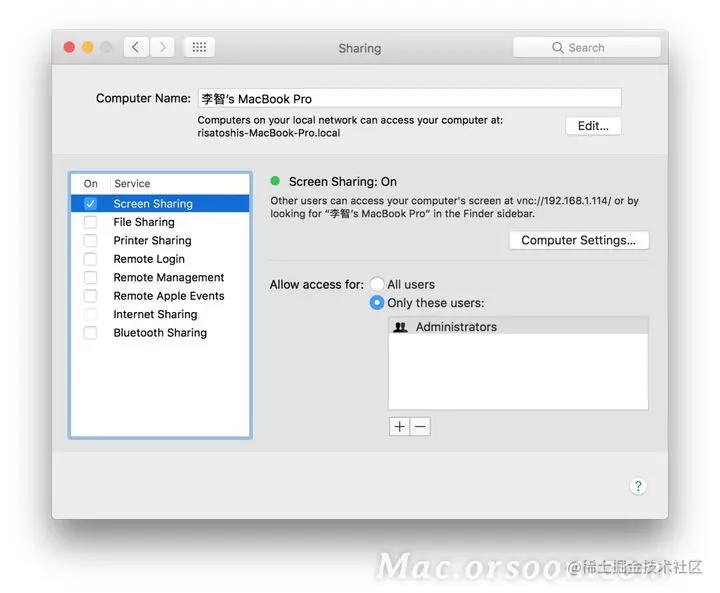Viewport: 720px width, 593px height.
Task: Toggle the Internet Sharing checkbox
Action: pos(90,314)
